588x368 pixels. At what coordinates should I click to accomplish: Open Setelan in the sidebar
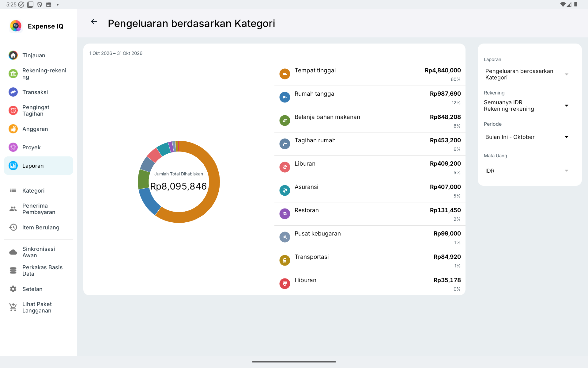pyautogui.click(x=39, y=289)
